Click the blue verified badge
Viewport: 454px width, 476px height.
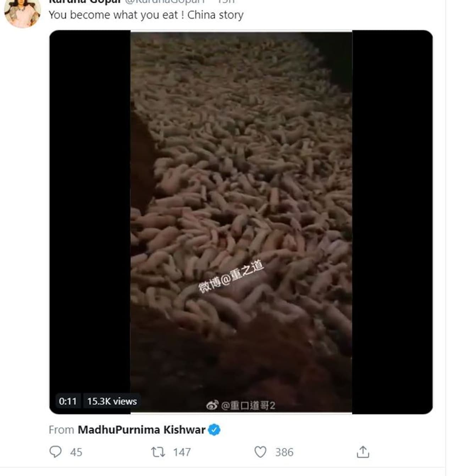[214, 430]
